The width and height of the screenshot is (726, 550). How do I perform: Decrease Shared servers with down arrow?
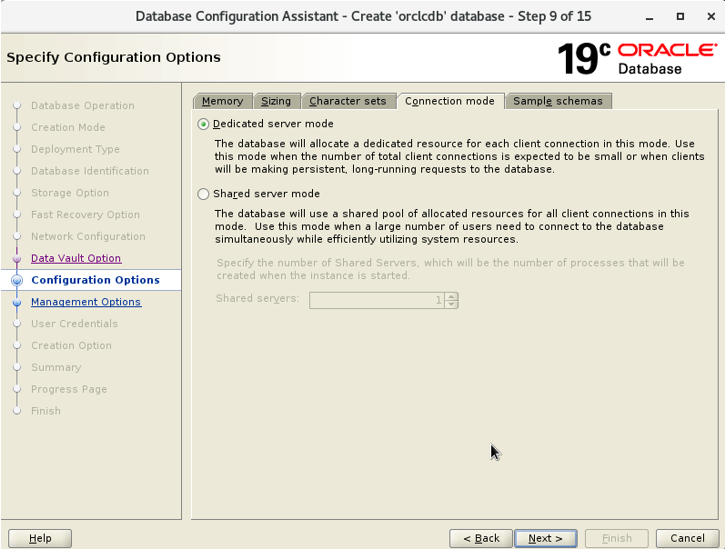click(452, 304)
